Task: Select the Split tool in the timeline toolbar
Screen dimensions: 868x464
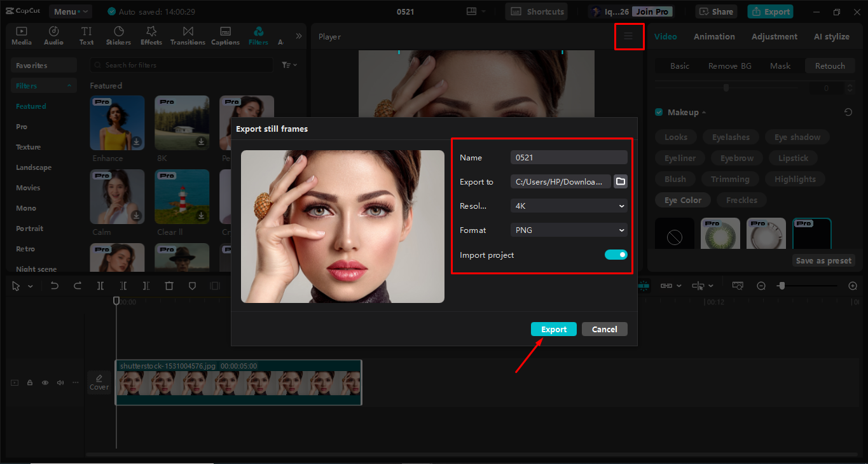Action: pos(100,286)
